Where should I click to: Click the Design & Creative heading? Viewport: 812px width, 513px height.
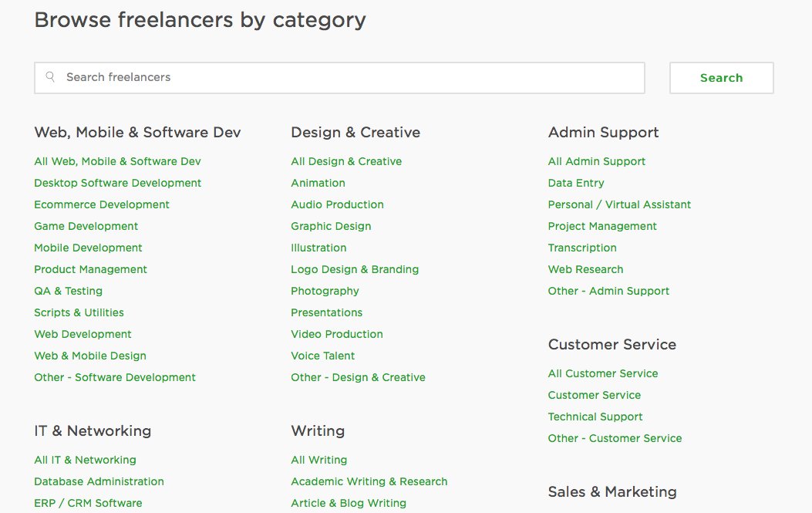pyautogui.click(x=355, y=132)
